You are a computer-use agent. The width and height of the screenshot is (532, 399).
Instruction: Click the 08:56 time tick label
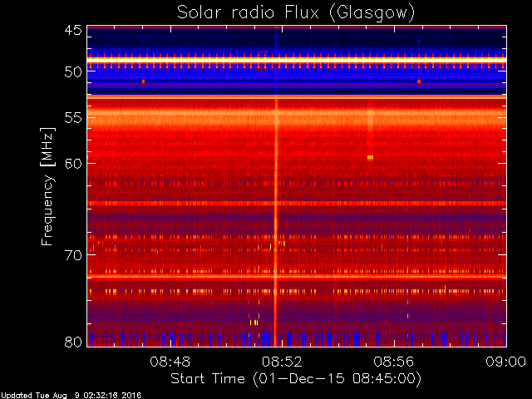click(x=393, y=362)
